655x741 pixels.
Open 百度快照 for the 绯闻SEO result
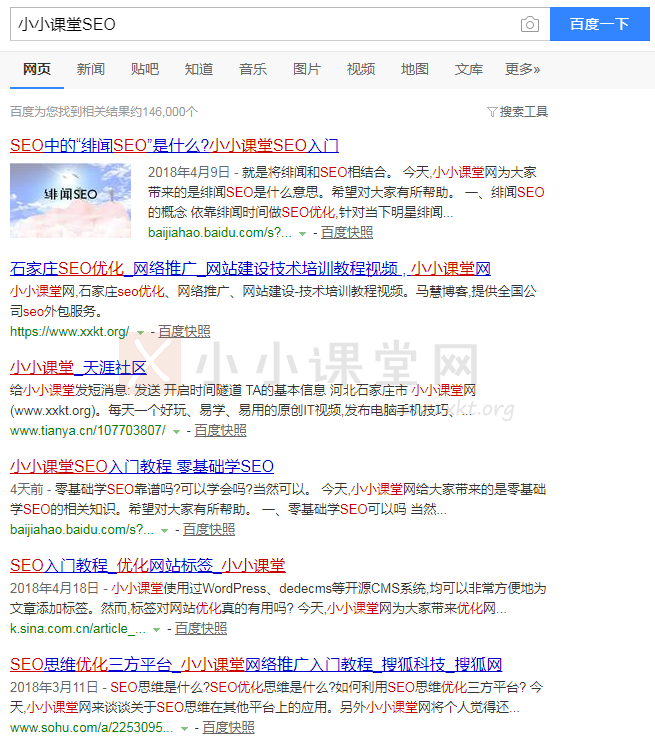click(347, 233)
